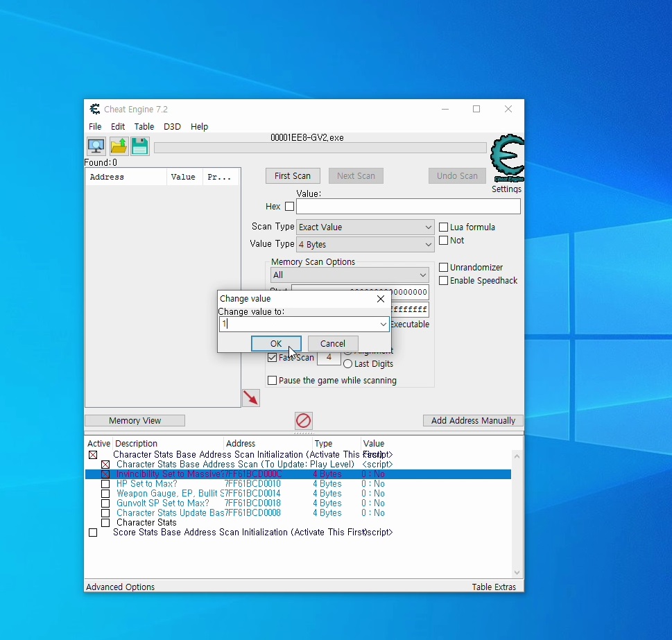Open the Help menu

[199, 127]
